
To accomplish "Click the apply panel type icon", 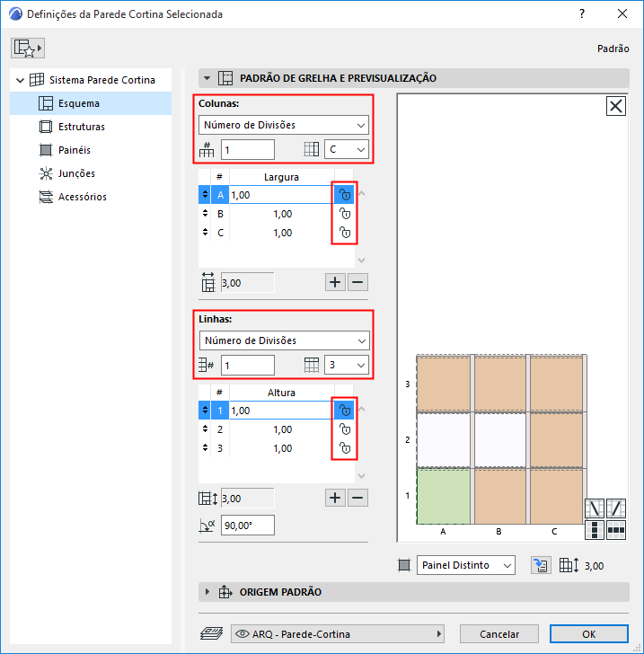I will tap(541, 565).
